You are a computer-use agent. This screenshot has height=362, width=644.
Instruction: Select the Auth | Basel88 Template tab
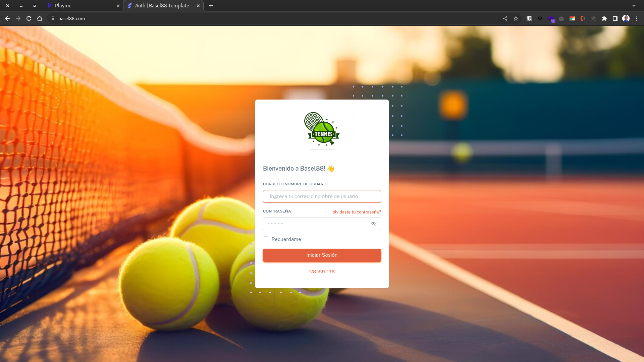click(x=162, y=6)
